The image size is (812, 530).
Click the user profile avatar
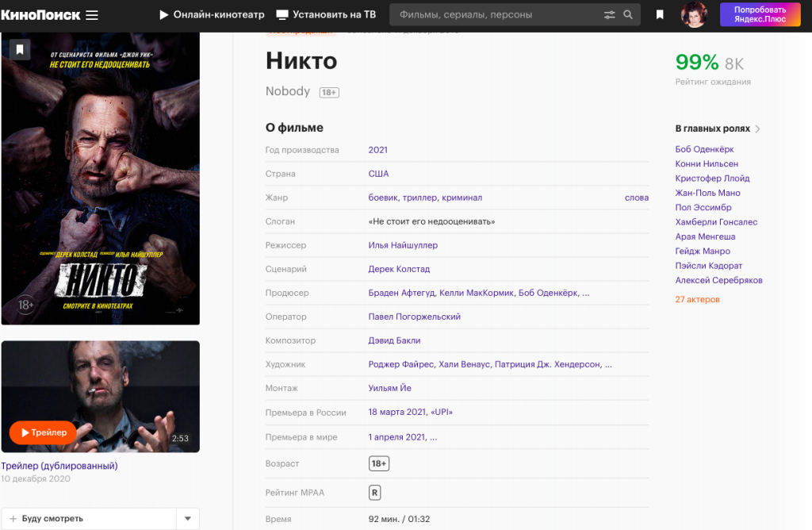coord(694,15)
